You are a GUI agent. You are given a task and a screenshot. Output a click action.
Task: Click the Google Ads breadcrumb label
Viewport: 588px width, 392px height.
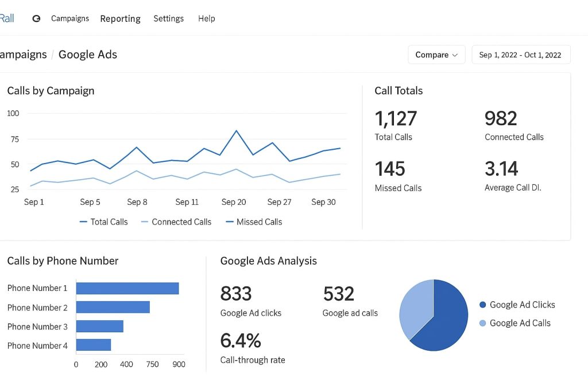(87, 55)
